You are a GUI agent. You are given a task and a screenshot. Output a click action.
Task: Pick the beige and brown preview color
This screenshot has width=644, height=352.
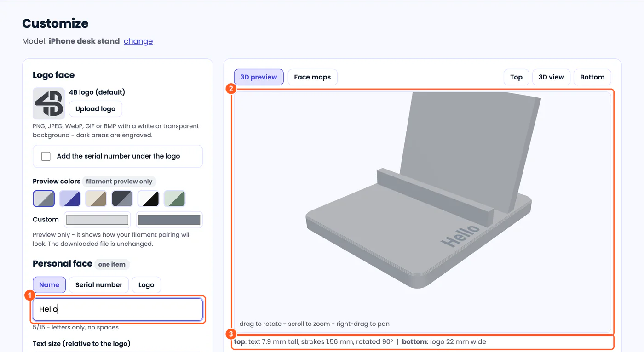pyautogui.click(x=96, y=199)
